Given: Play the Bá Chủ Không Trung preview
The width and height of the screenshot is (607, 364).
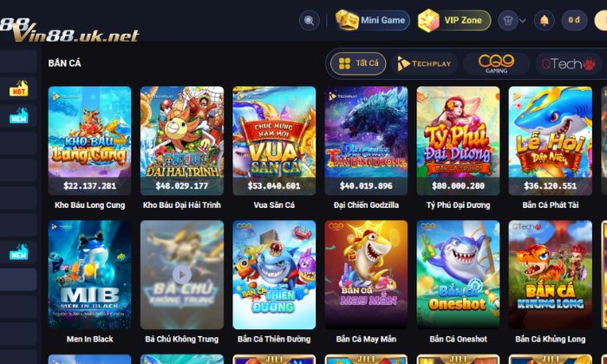Looking at the screenshot, I should [x=181, y=275].
